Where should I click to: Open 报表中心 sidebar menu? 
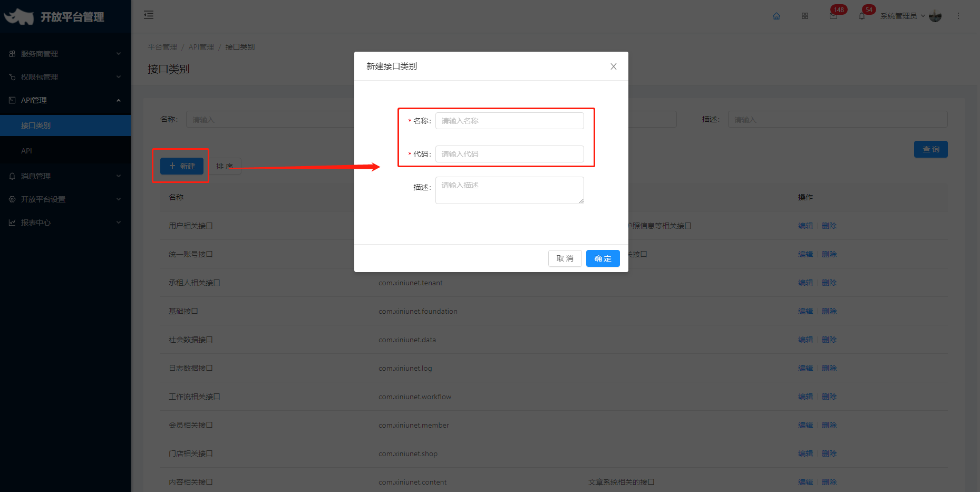pos(65,223)
